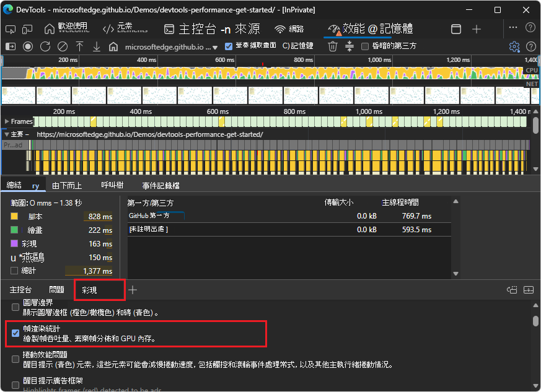This screenshot has height=392, width=541.
Task: Disable the 幀渲染統計 checkbox
Action: click(x=15, y=333)
